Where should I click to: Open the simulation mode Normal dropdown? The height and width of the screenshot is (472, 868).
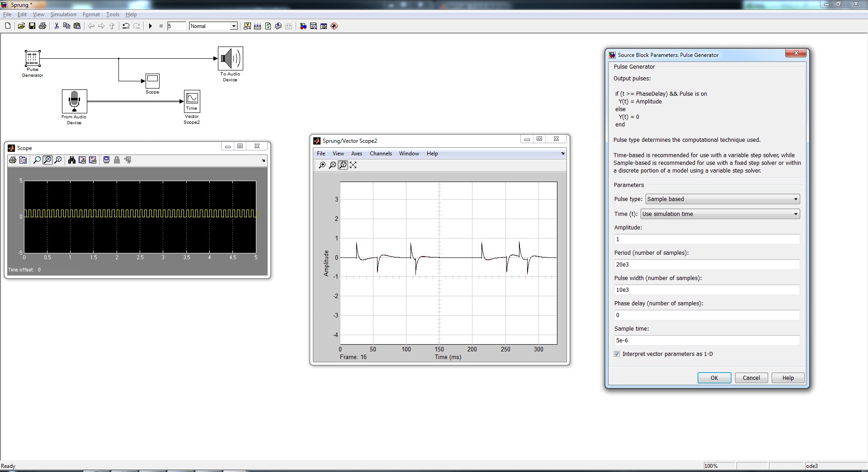pos(213,26)
